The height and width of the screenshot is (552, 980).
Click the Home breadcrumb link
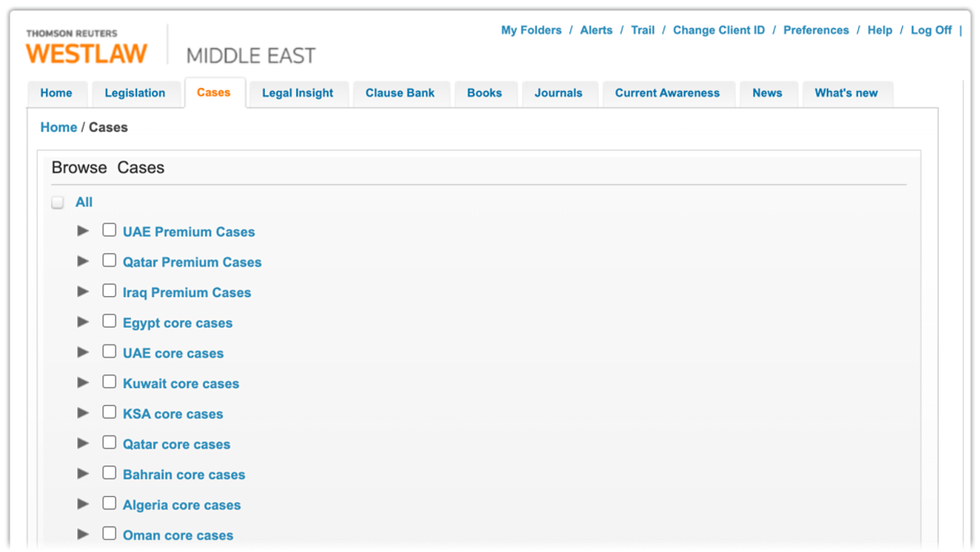59,128
